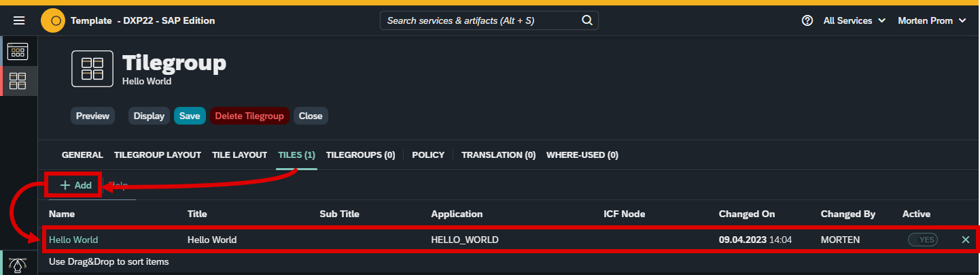Toggle the Active YES switch

pos(923,240)
